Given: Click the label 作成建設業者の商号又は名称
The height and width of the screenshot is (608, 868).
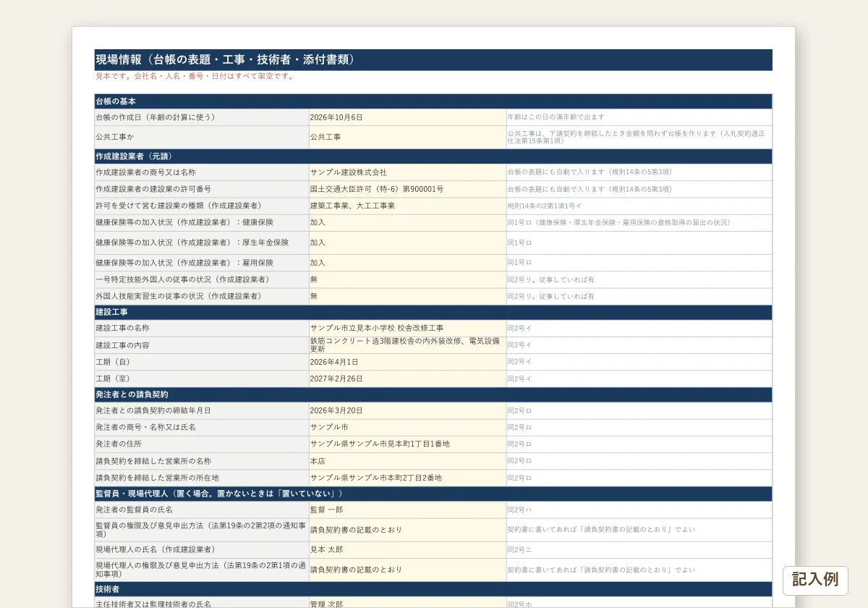Looking at the screenshot, I should (x=145, y=172).
